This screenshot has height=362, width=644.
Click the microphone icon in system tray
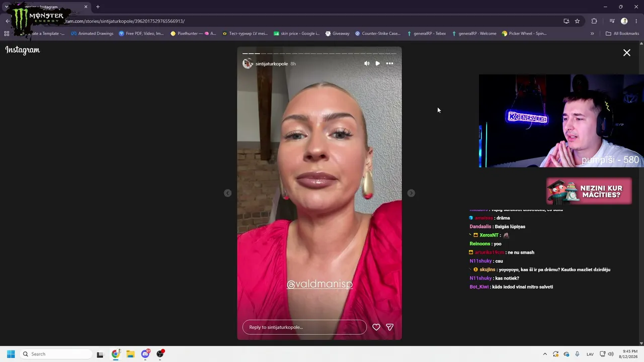577,354
